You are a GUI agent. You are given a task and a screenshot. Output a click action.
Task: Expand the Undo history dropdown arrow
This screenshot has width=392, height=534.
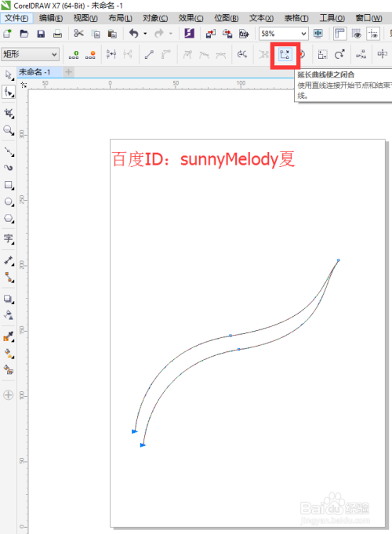tap(145, 34)
